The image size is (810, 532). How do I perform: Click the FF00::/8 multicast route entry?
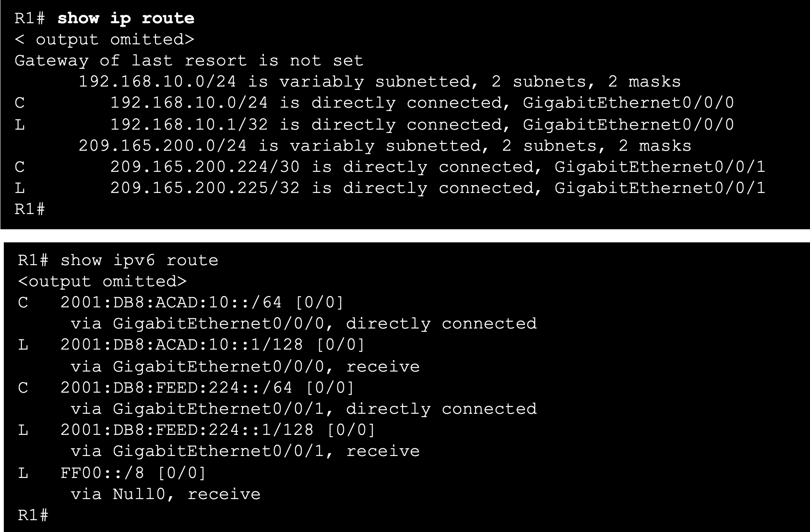[x=112, y=473]
